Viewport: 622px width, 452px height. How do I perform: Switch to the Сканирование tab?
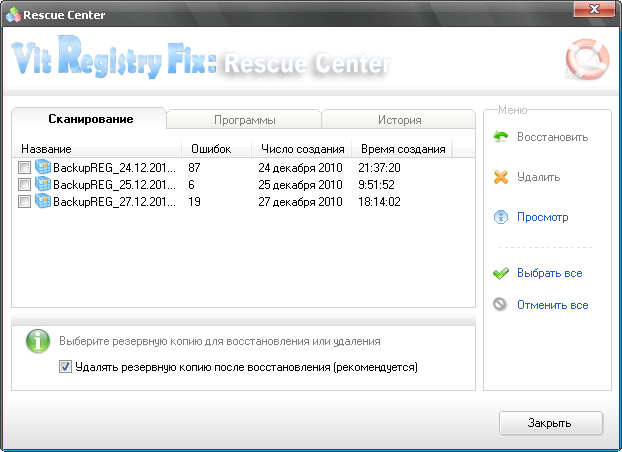click(x=89, y=119)
